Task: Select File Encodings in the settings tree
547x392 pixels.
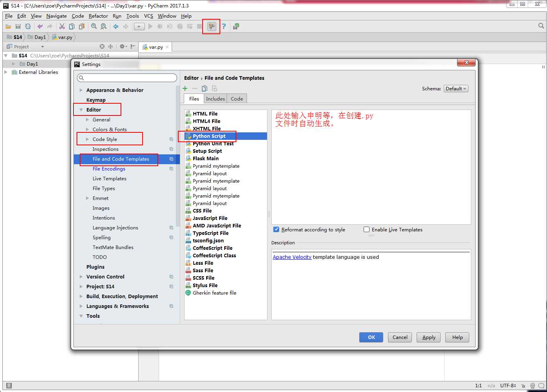Action: coord(109,169)
